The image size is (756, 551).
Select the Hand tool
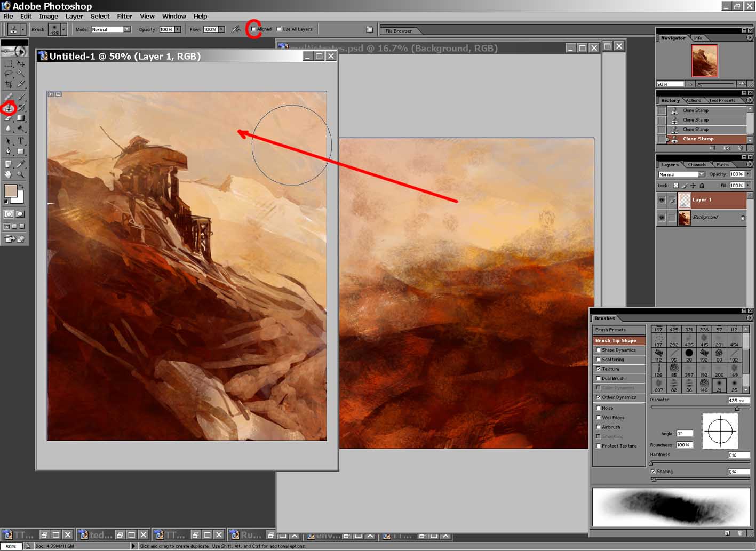click(8, 174)
